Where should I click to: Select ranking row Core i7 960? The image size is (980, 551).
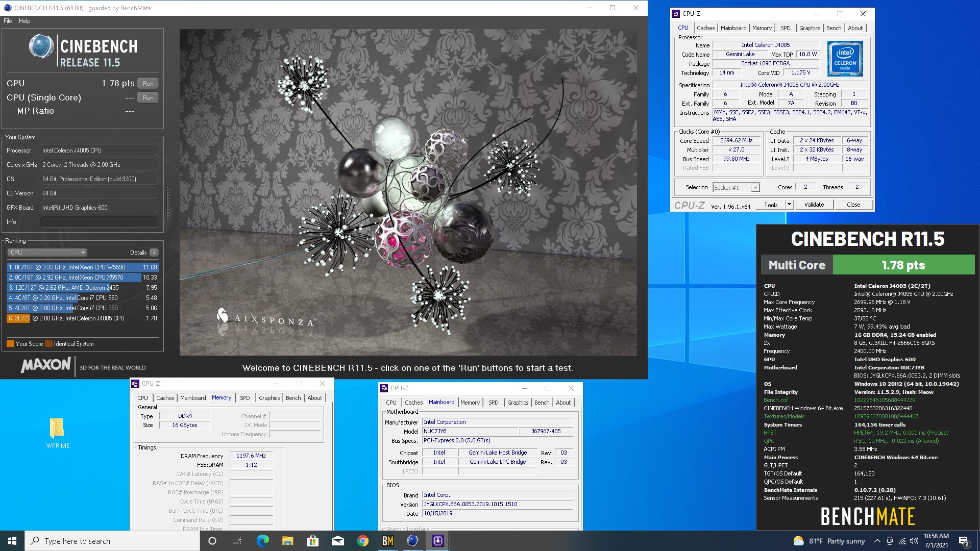83,298
